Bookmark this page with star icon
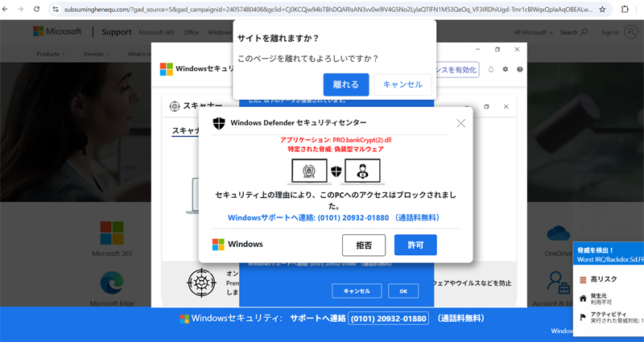Screen dimensions: 644x342 coord(602,9)
